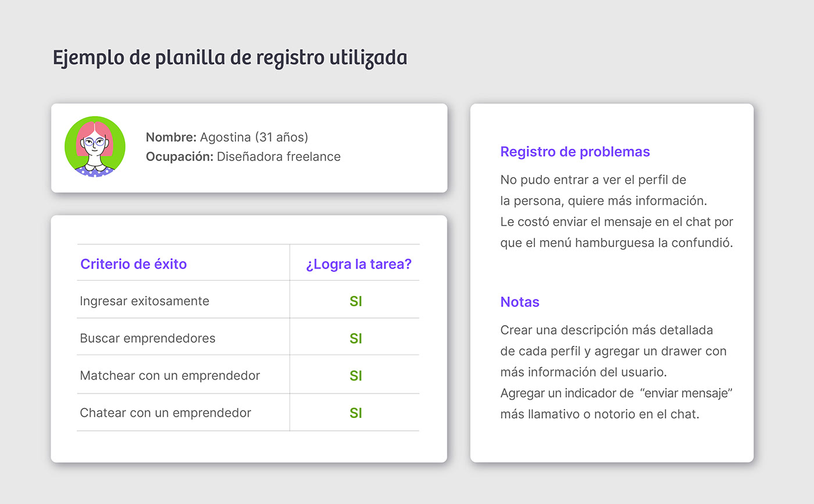Click the 'Notas' heading

pos(520,302)
